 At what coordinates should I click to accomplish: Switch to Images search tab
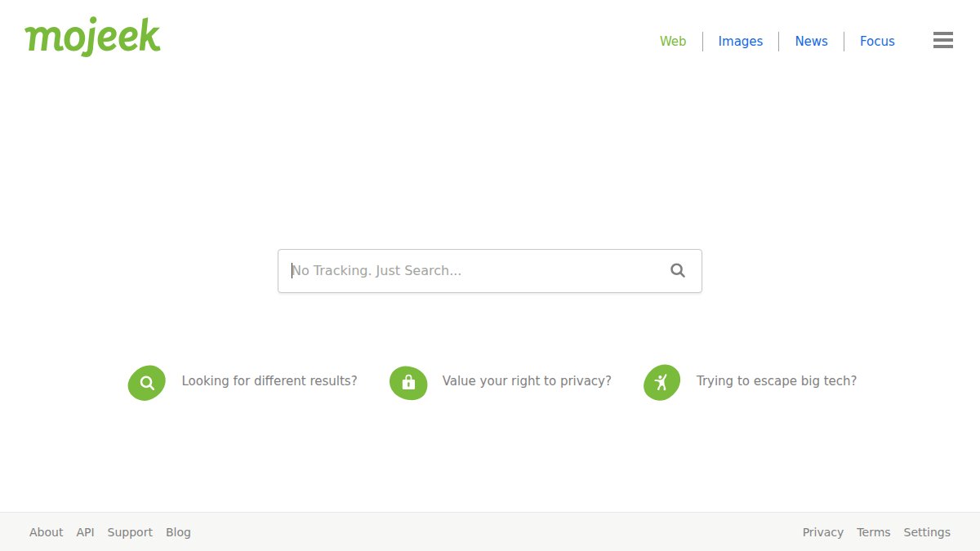pyautogui.click(x=741, y=41)
